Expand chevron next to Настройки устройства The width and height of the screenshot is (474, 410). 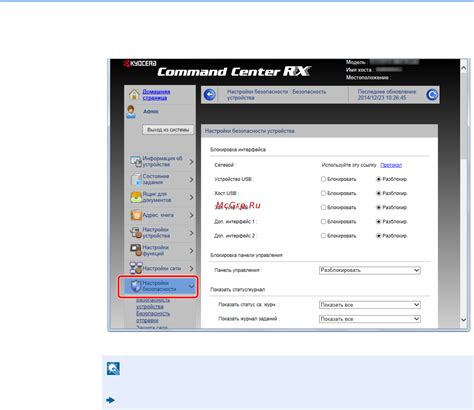coord(191,233)
